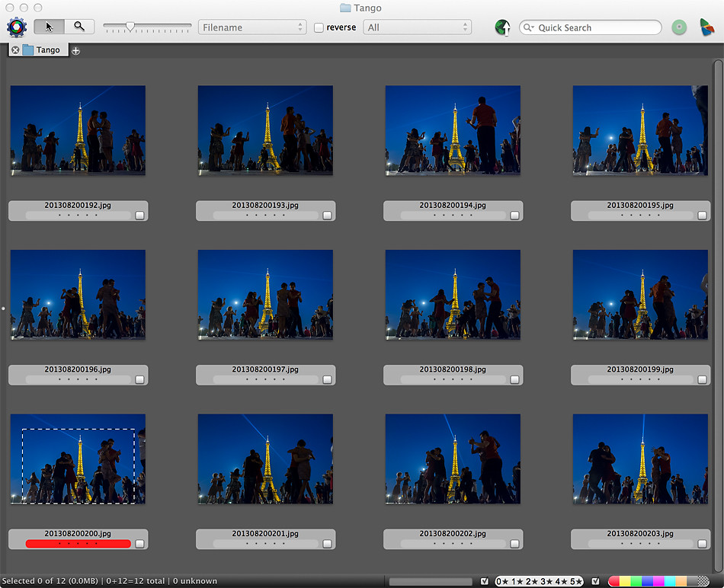Tag checkbox for 201308200198.jpg
Viewport: 724px width, 588px height.
514,379
